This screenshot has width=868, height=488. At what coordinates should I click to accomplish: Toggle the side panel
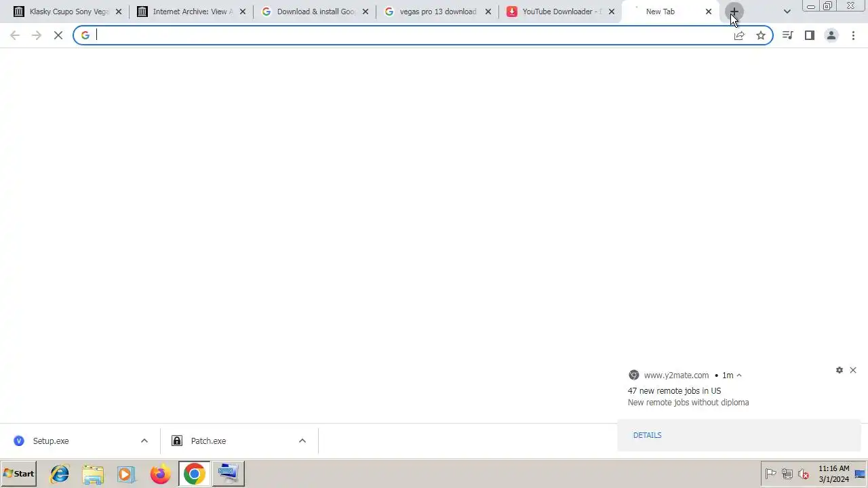point(809,35)
